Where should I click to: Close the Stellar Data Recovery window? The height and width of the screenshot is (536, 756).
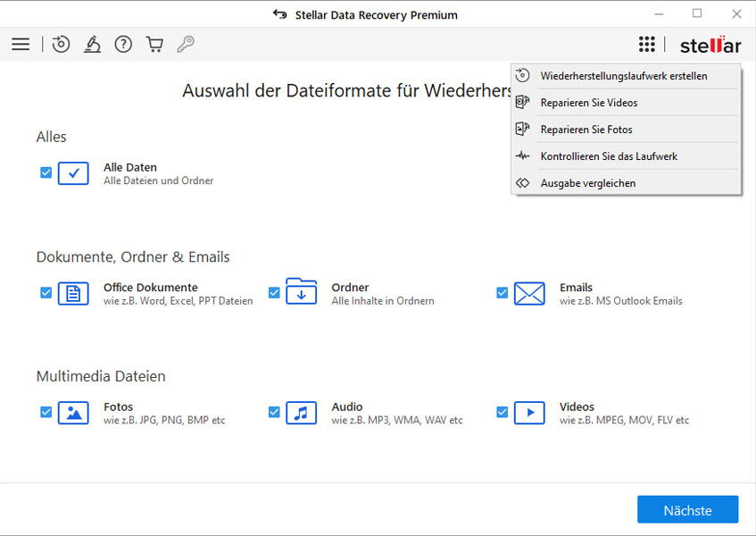[x=736, y=14]
